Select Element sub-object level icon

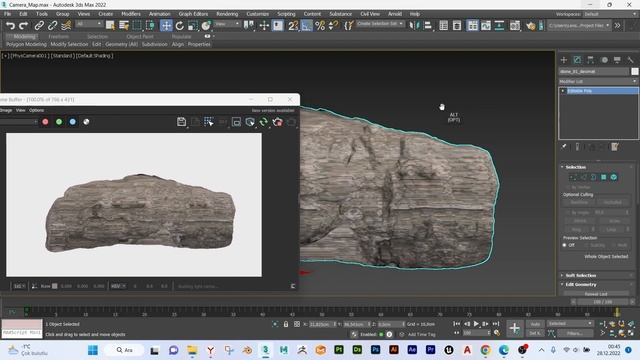(x=614, y=177)
